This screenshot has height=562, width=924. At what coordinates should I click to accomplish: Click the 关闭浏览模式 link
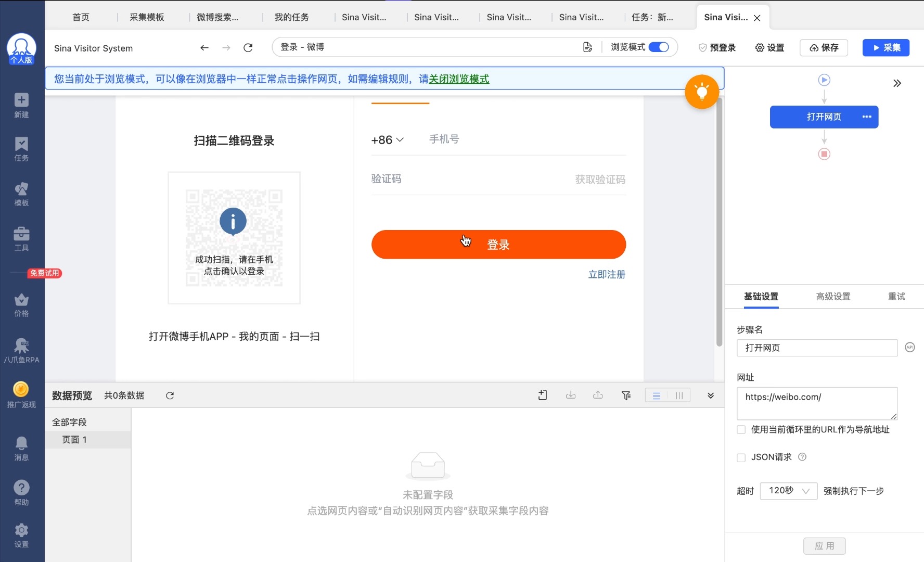point(459,79)
